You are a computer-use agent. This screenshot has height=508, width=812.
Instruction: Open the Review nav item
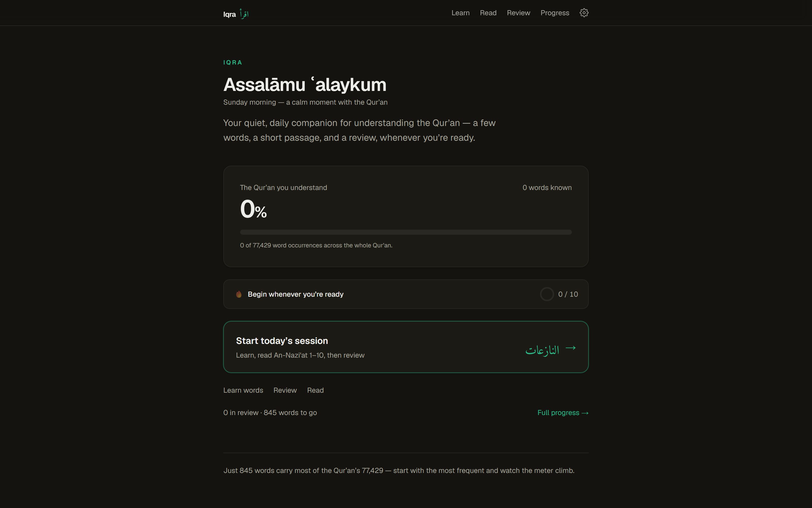point(518,13)
